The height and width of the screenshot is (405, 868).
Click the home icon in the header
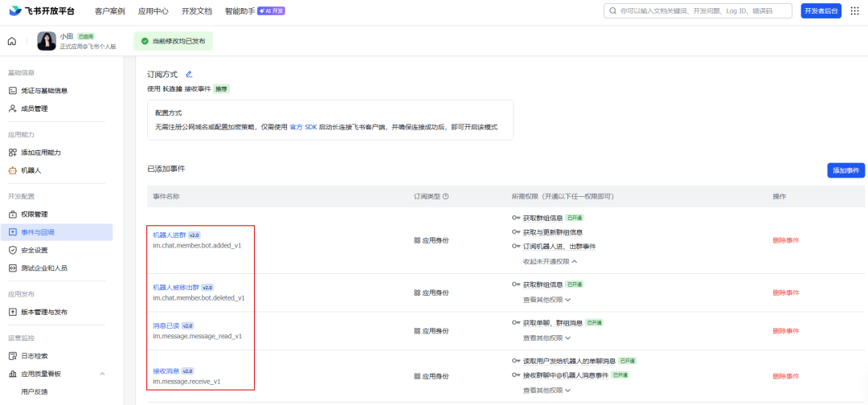point(12,41)
